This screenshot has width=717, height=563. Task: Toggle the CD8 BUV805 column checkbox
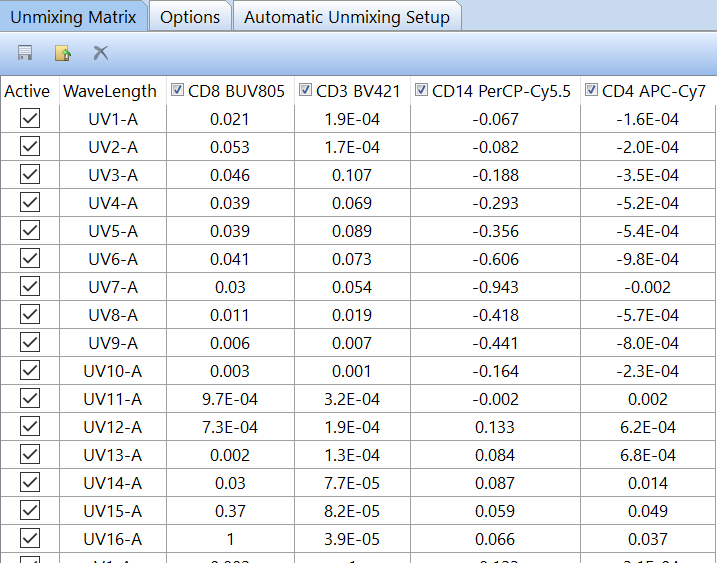click(x=177, y=90)
